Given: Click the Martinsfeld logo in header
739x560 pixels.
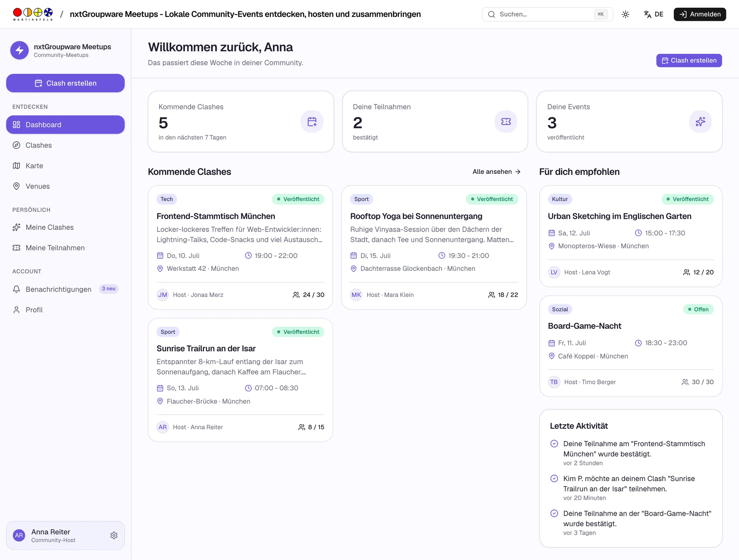Looking at the screenshot, I should click(x=33, y=14).
